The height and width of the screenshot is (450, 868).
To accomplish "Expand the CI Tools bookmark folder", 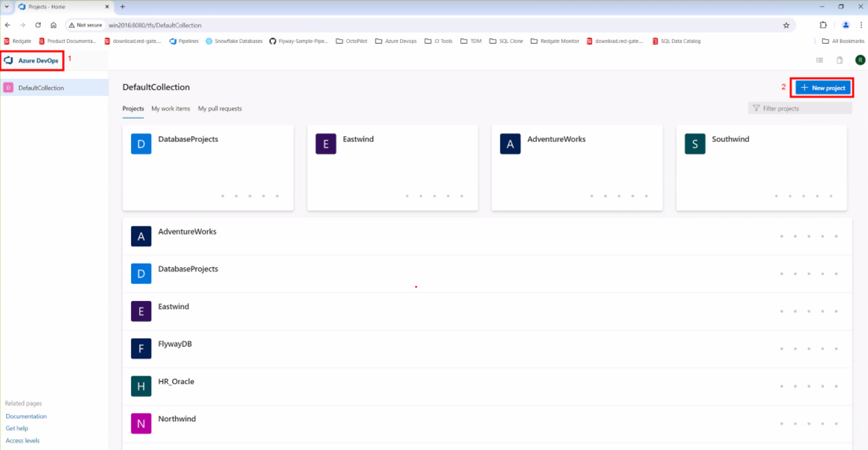I will [438, 41].
